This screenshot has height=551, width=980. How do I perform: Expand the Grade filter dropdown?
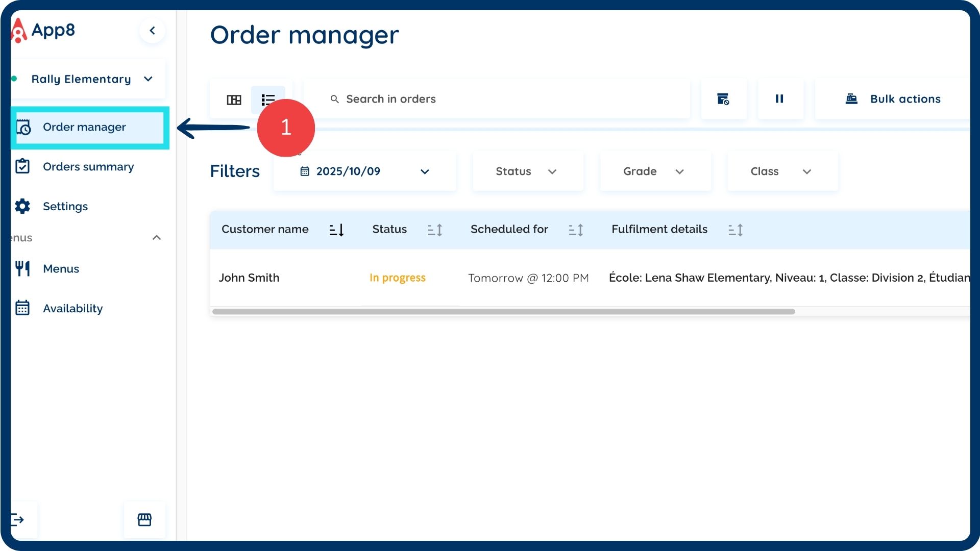(x=654, y=171)
